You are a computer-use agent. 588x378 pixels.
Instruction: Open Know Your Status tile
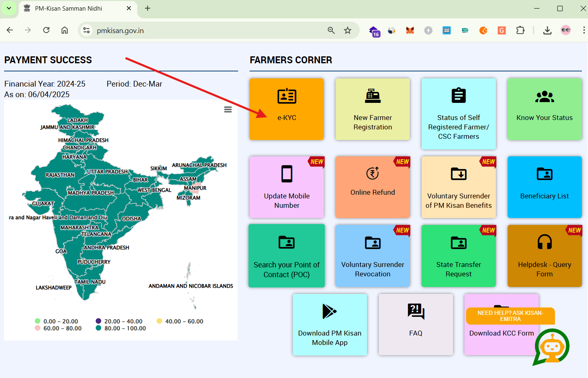[x=544, y=109]
